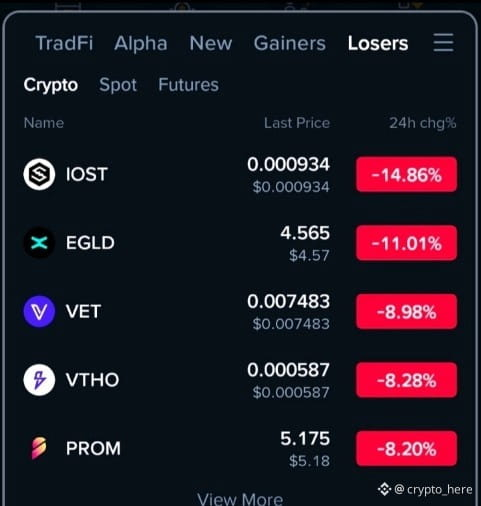Click the VET coin logo

click(x=39, y=311)
